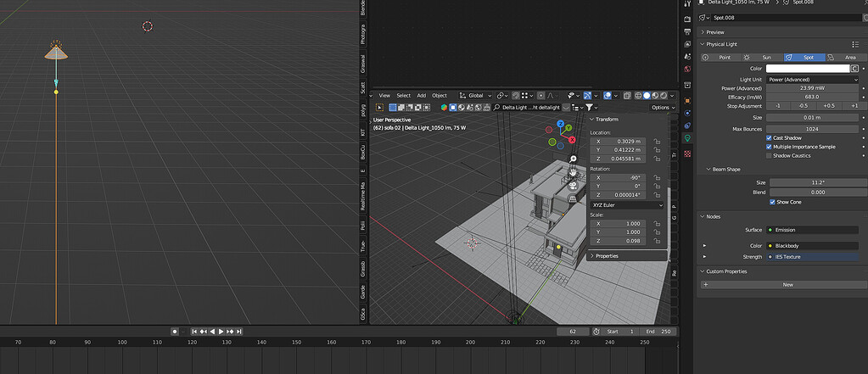Image resolution: width=868 pixels, height=374 pixels.
Task: Toggle X-ray view icon
Action: [629, 96]
